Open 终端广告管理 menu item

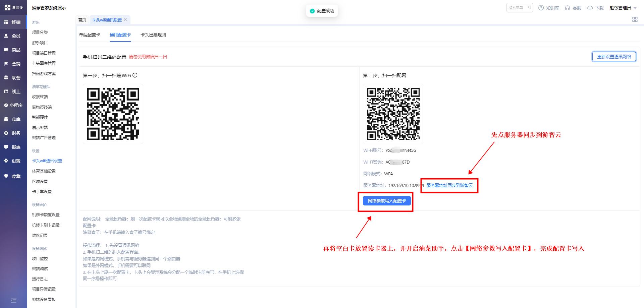coord(44,138)
